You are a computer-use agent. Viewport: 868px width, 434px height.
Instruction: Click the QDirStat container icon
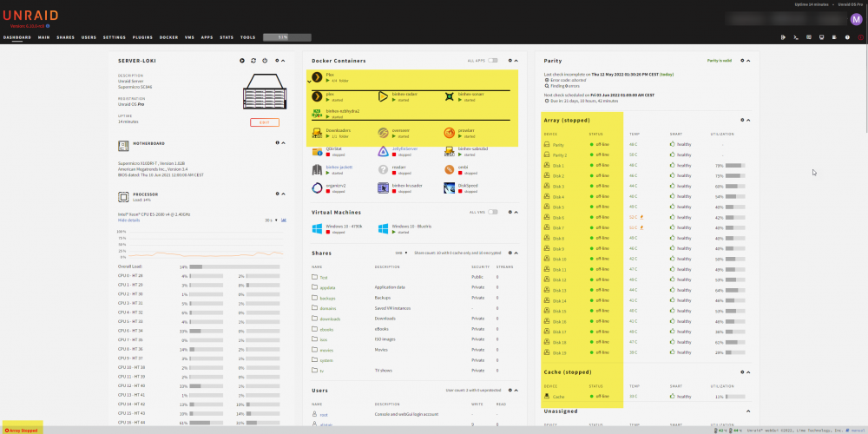pos(317,151)
